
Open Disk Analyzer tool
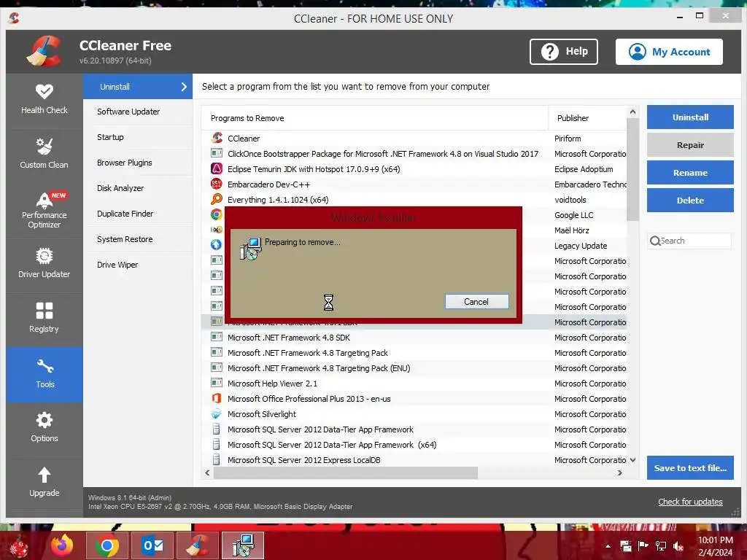click(138, 188)
